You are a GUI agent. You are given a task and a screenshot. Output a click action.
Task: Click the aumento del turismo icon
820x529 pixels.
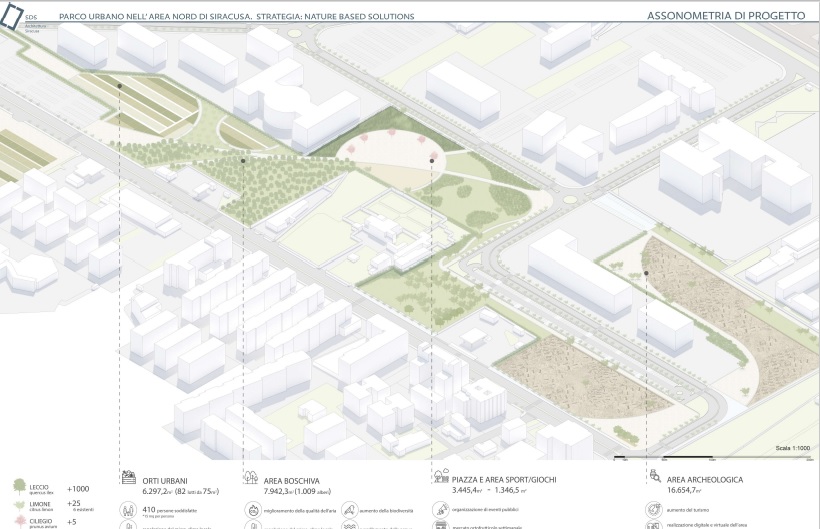pos(653,509)
